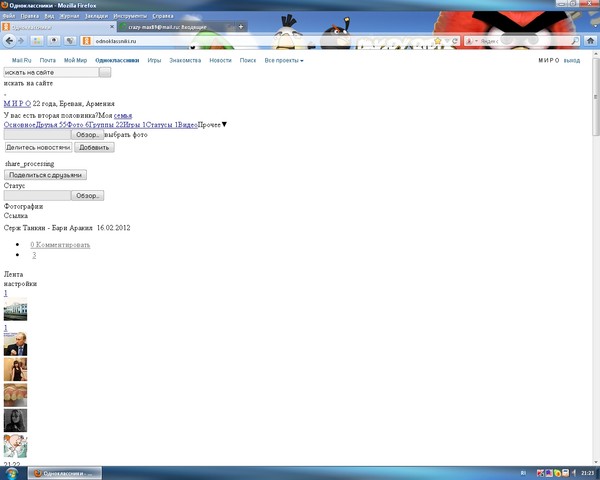
Task: Click the toolbar icon before the hearts button
Action: pyautogui.click(x=54, y=41)
